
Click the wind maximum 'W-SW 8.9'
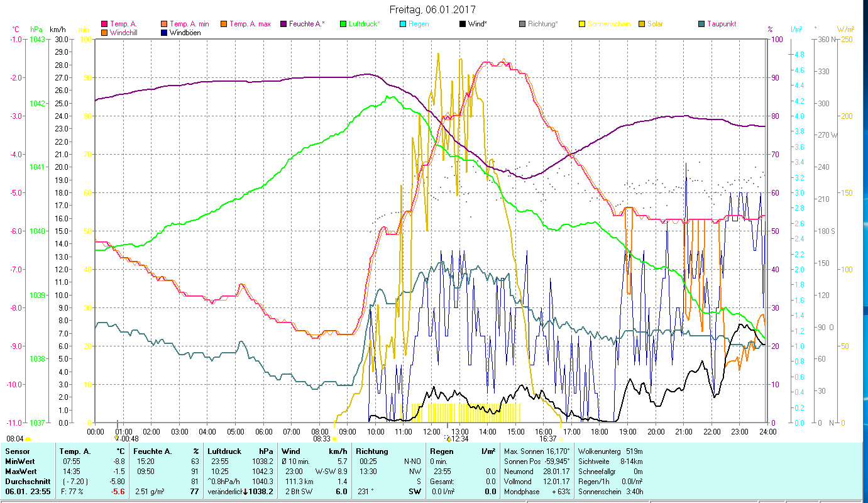click(332, 471)
